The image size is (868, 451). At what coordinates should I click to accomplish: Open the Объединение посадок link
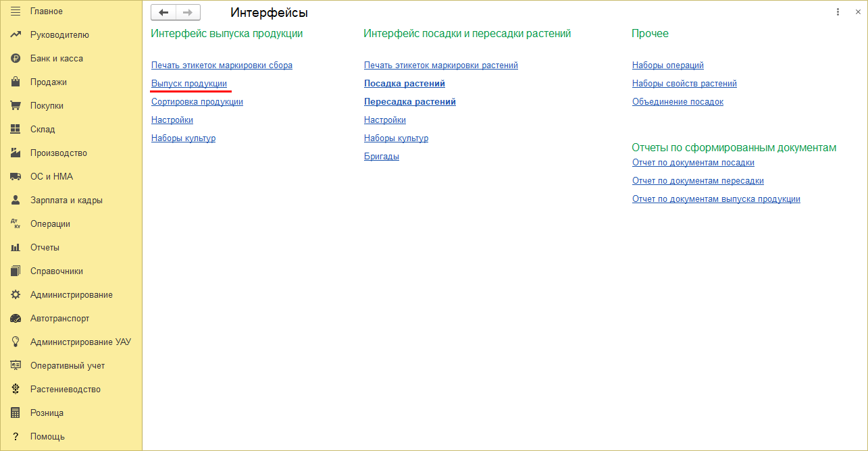point(678,102)
